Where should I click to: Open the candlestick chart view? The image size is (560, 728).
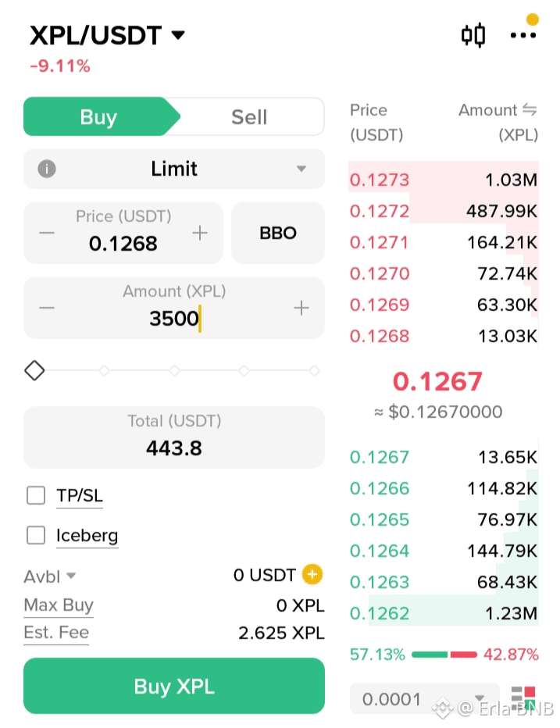click(x=473, y=35)
